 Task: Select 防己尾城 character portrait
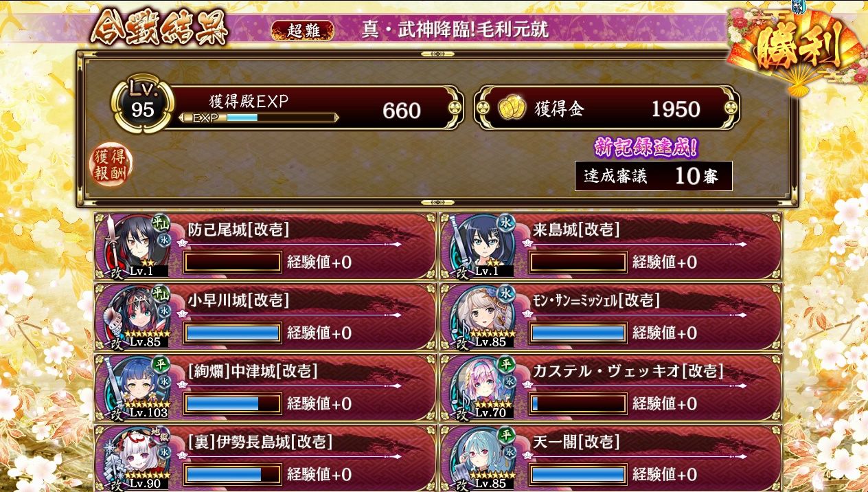point(136,245)
